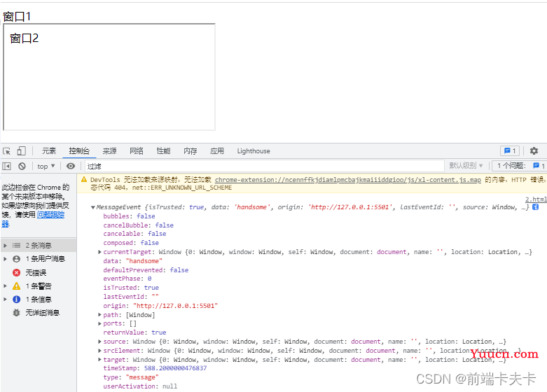Open the 默认级别 log level dropdown
Image resolution: width=547 pixels, height=392 pixels.
pos(466,166)
